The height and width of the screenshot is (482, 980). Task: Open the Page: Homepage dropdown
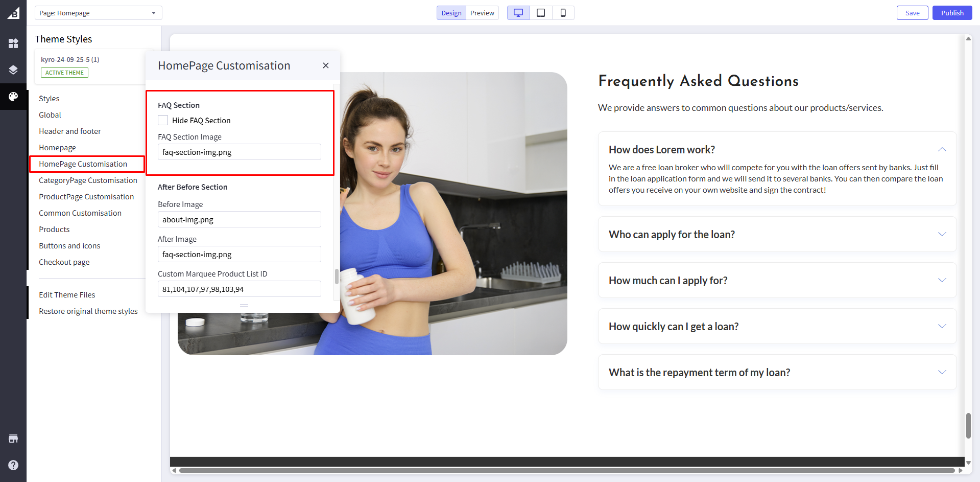(x=98, y=13)
